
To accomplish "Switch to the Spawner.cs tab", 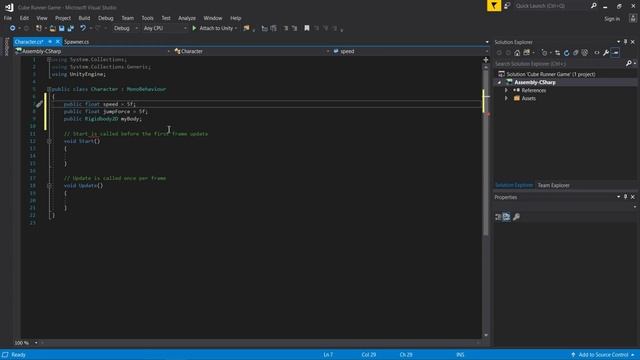I will (x=76, y=42).
